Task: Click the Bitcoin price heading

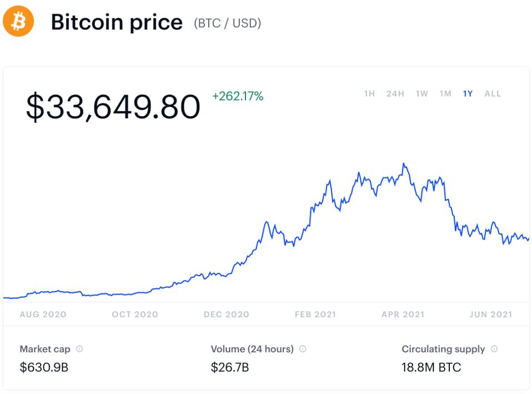Action: [x=117, y=22]
